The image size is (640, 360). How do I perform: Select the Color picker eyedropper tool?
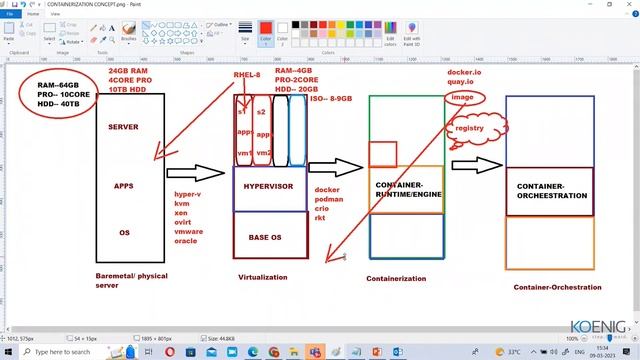(x=102, y=40)
